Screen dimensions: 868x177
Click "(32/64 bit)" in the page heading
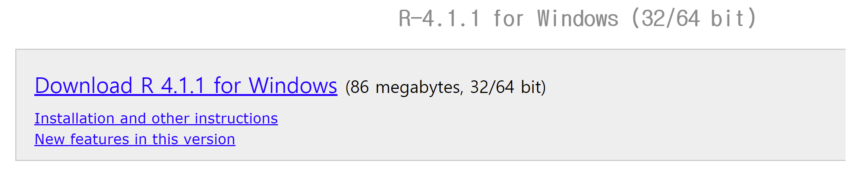(694, 19)
